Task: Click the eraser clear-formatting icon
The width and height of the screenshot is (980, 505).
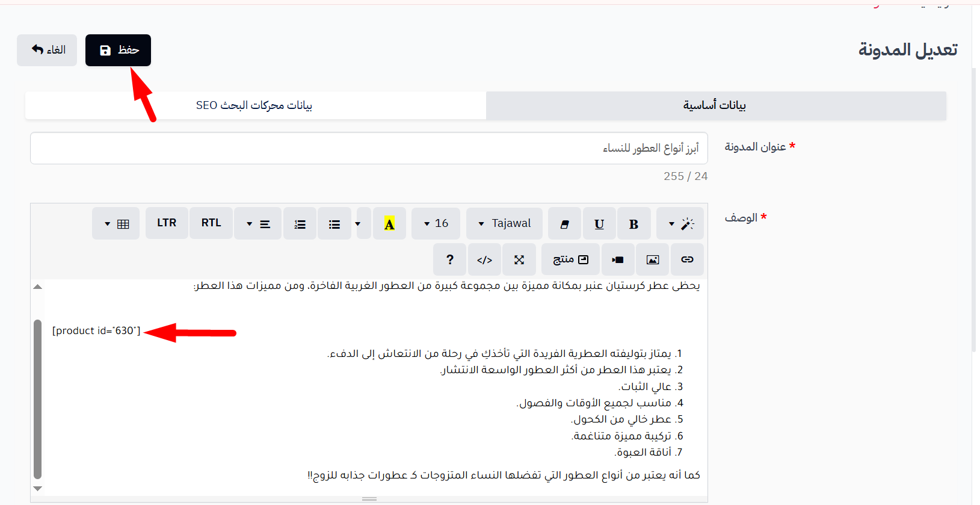Action: click(x=564, y=224)
